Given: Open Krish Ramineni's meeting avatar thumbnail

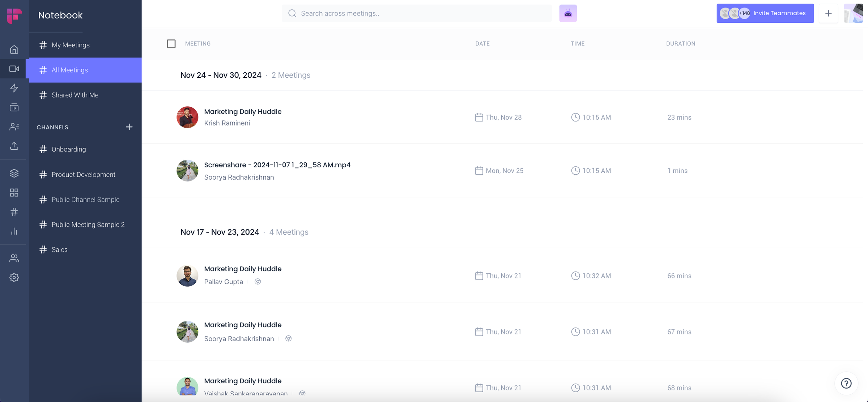Looking at the screenshot, I should [187, 117].
